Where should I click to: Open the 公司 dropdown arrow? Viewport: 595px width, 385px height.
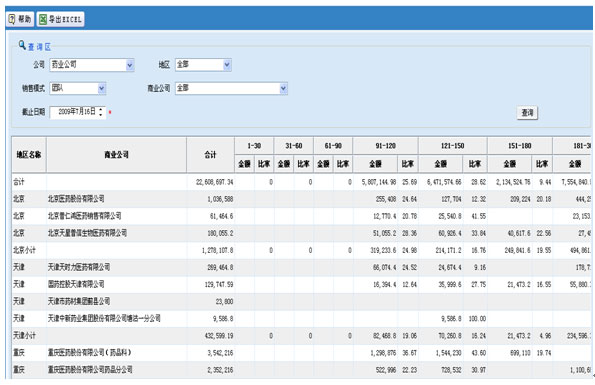(x=130, y=65)
